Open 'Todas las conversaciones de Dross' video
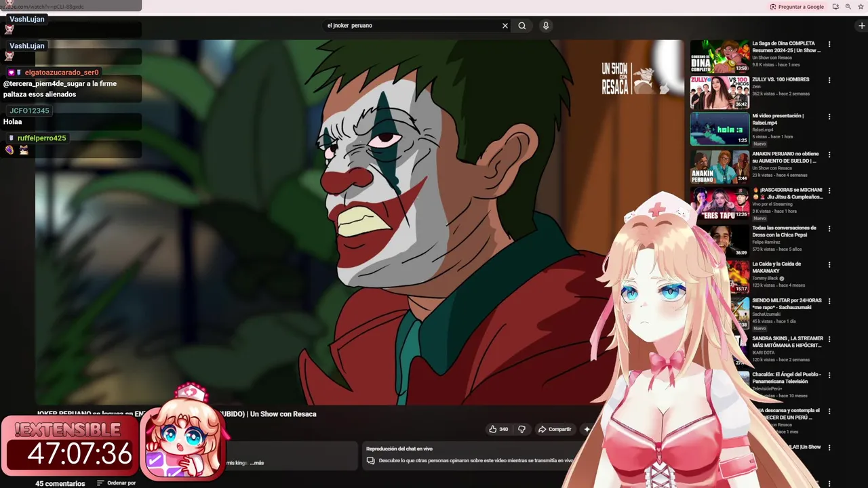The image size is (868, 488). tap(784, 231)
